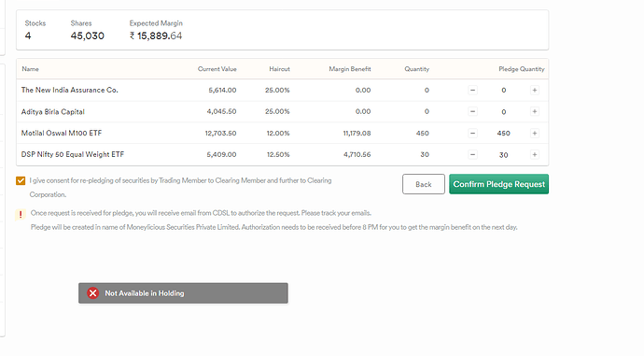
Task: Click the margin benefit 11,179.08
Action: click(x=357, y=134)
